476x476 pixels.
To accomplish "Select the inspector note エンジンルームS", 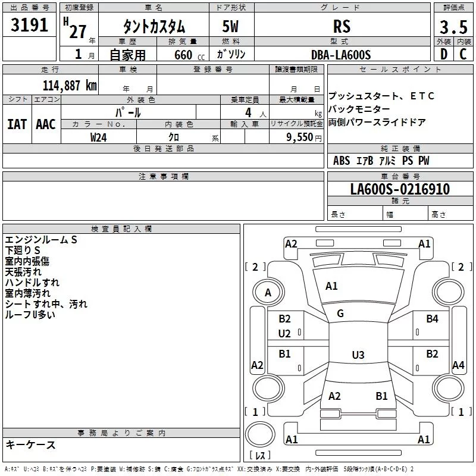I will tap(41, 240).
